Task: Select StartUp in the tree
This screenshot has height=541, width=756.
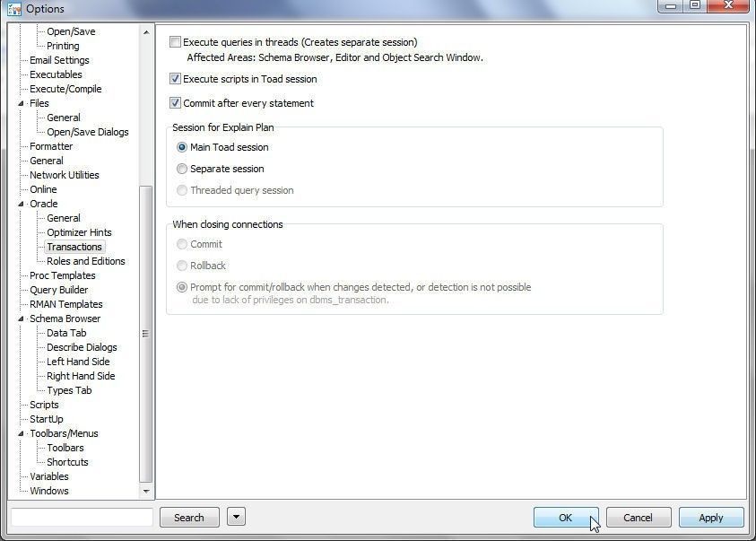Action: pos(47,420)
